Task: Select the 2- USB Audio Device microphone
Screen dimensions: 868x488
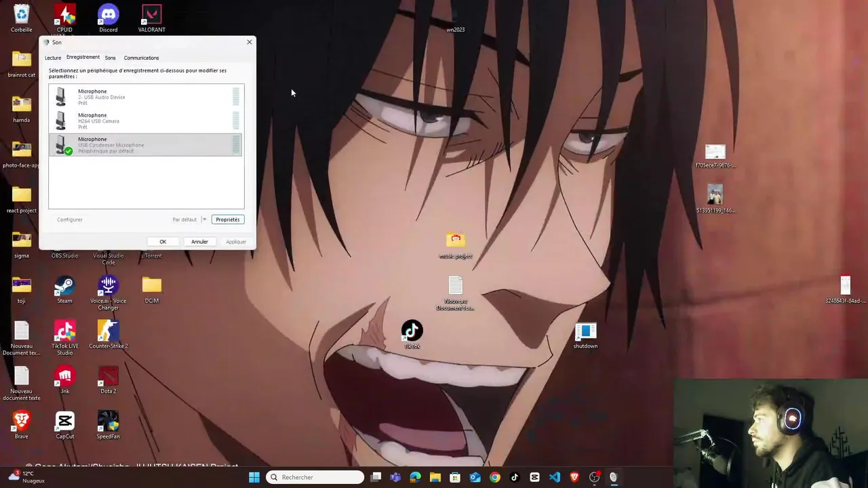Action: [146, 97]
